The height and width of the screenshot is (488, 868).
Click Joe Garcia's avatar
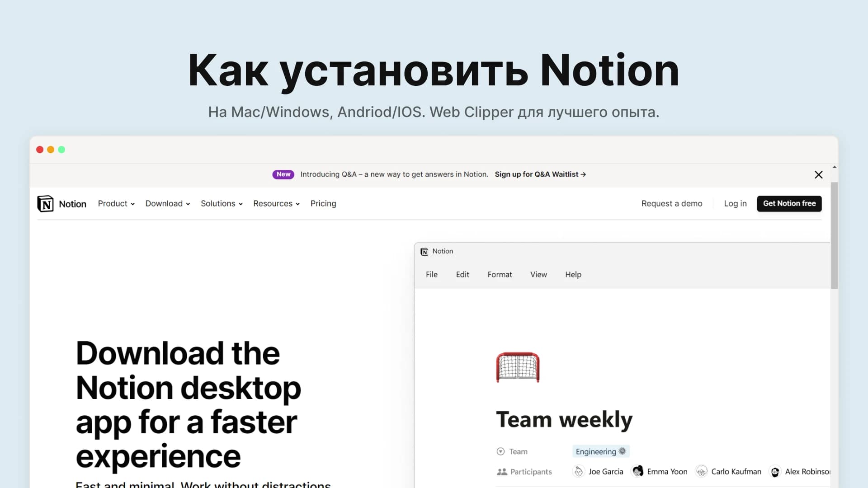click(579, 472)
